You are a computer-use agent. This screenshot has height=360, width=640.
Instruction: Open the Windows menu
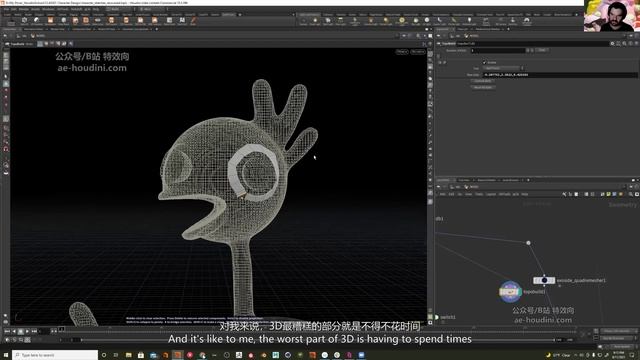point(48,9)
